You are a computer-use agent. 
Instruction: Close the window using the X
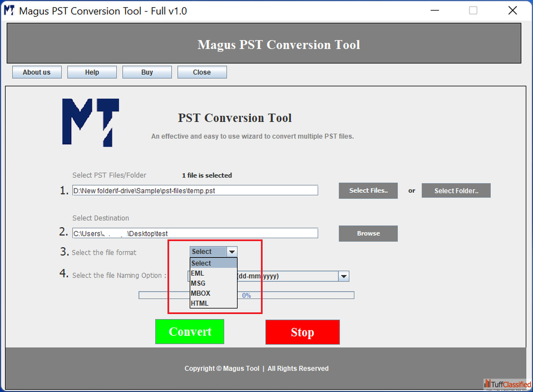click(x=513, y=10)
